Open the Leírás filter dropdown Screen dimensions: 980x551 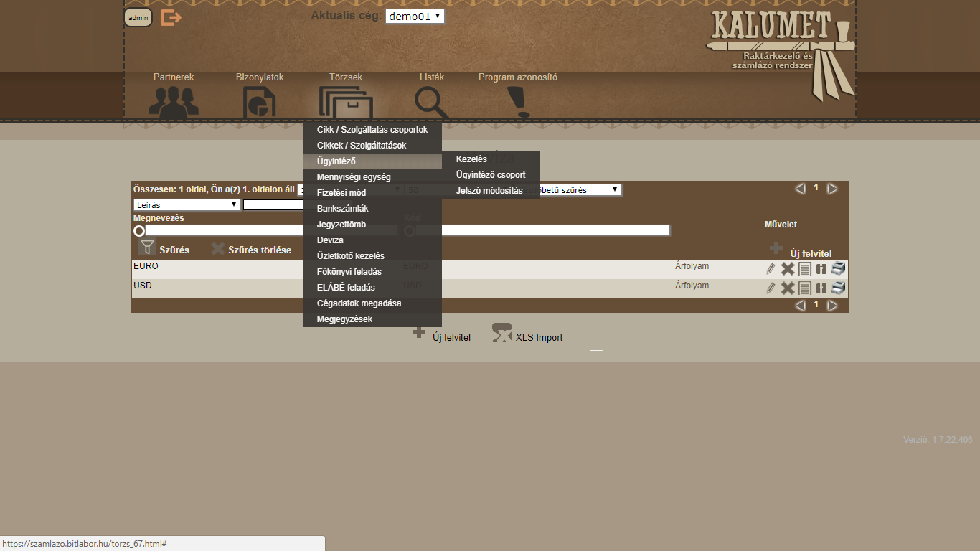click(x=187, y=204)
